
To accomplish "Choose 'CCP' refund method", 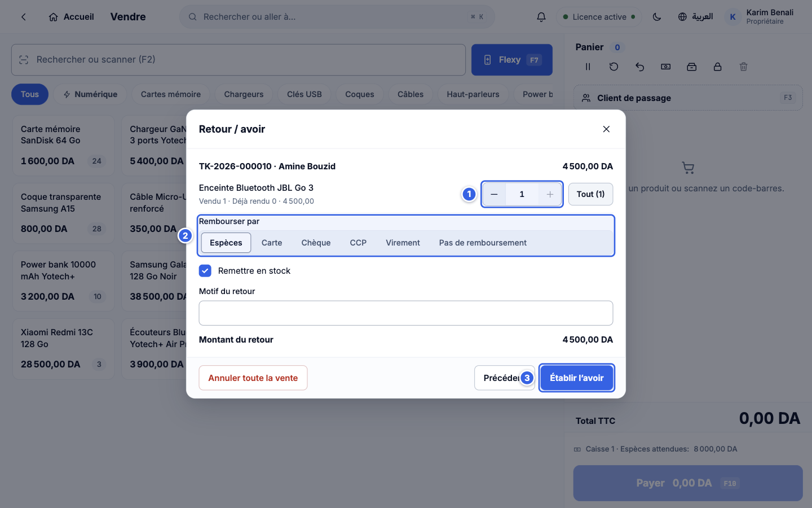I will click(358, 243).
